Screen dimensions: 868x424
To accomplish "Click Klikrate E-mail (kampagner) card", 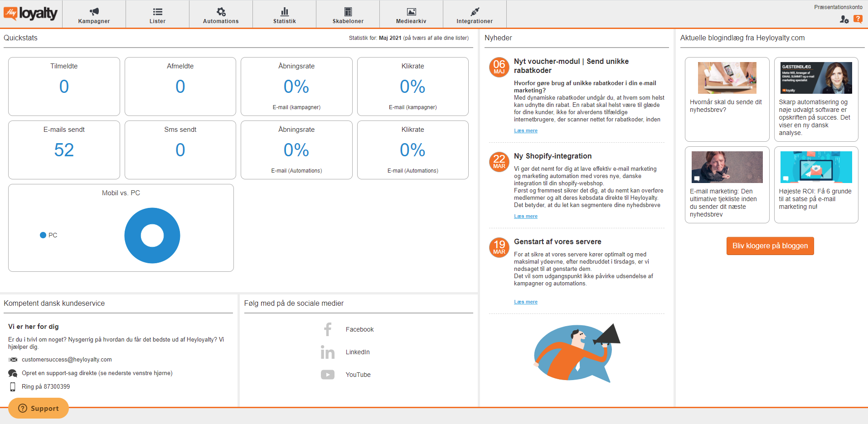I will point(413,87).
